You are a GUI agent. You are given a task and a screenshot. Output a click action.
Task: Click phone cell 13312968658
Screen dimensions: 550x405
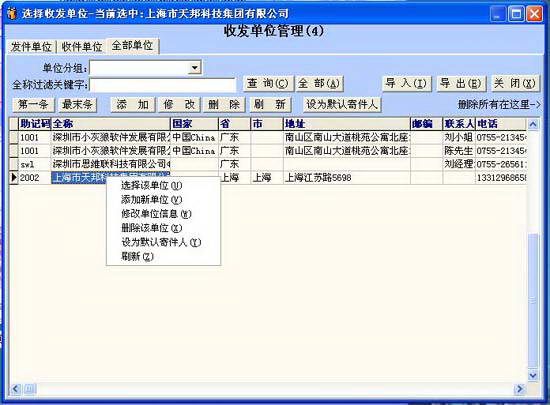point(501,177)
